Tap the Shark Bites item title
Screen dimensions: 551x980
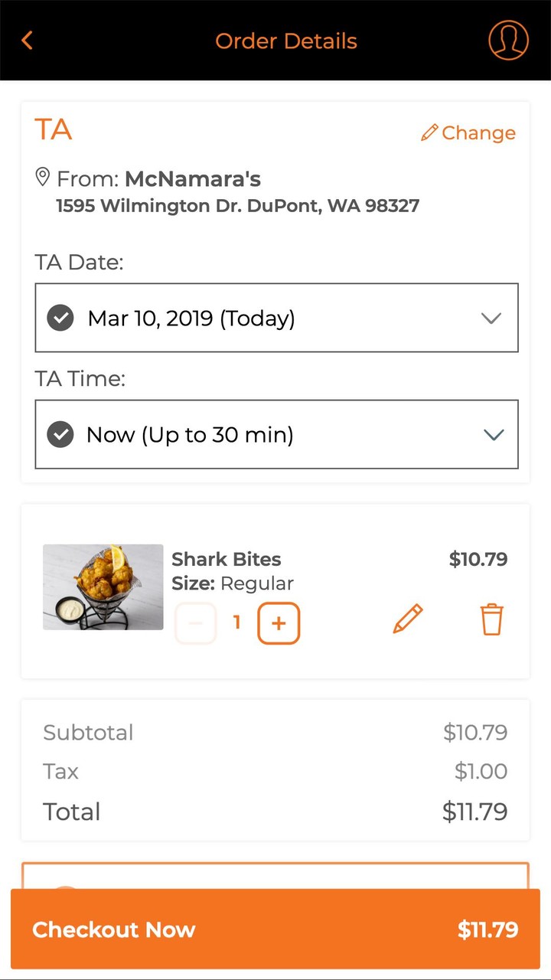(227, 559)
